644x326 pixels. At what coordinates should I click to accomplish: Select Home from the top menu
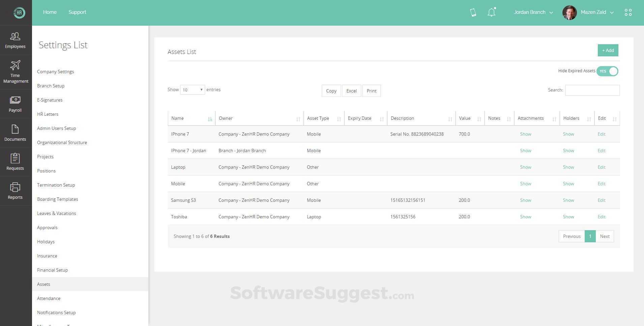click(50, 12)
